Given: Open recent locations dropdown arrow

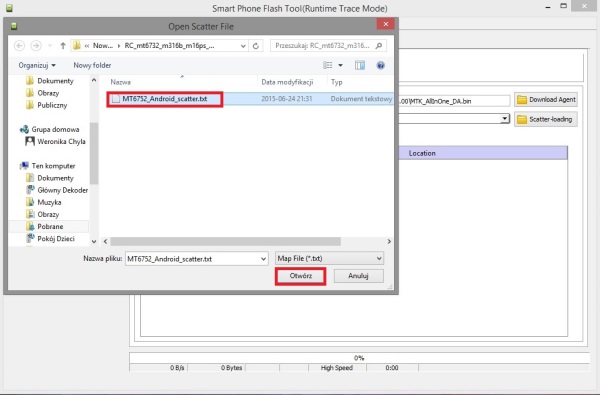Looking at the screenshot, I should pyautogui.click(x=50, y=46).
